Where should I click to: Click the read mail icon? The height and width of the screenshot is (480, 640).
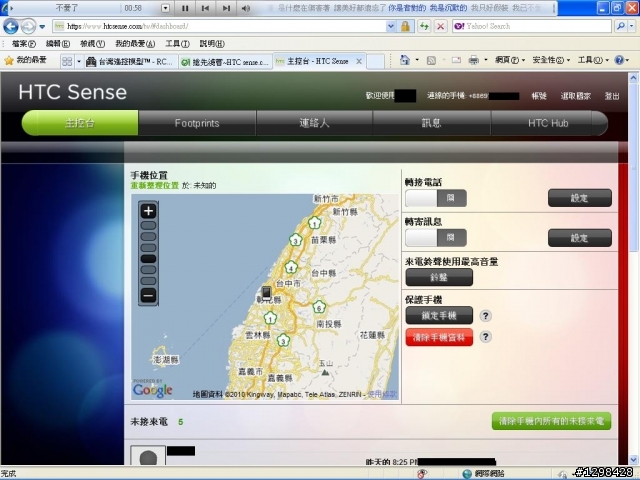(456, 60)
